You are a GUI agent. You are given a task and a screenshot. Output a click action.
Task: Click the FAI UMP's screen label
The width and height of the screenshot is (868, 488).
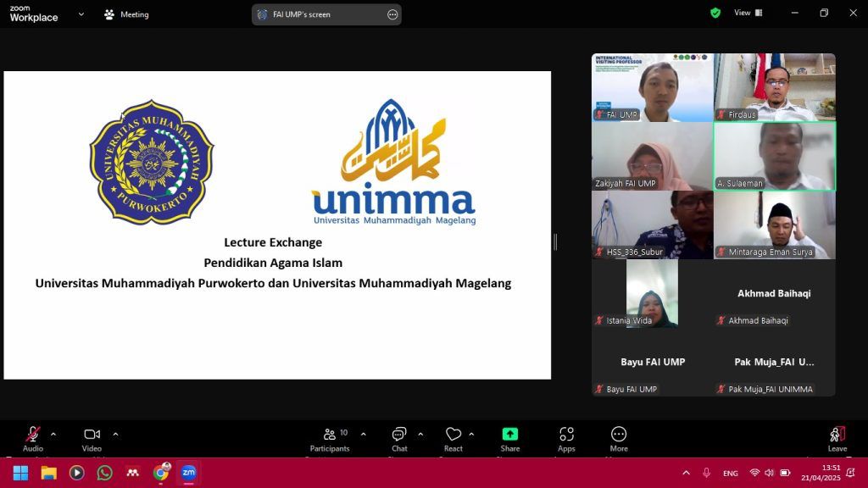tap(302, 15)
